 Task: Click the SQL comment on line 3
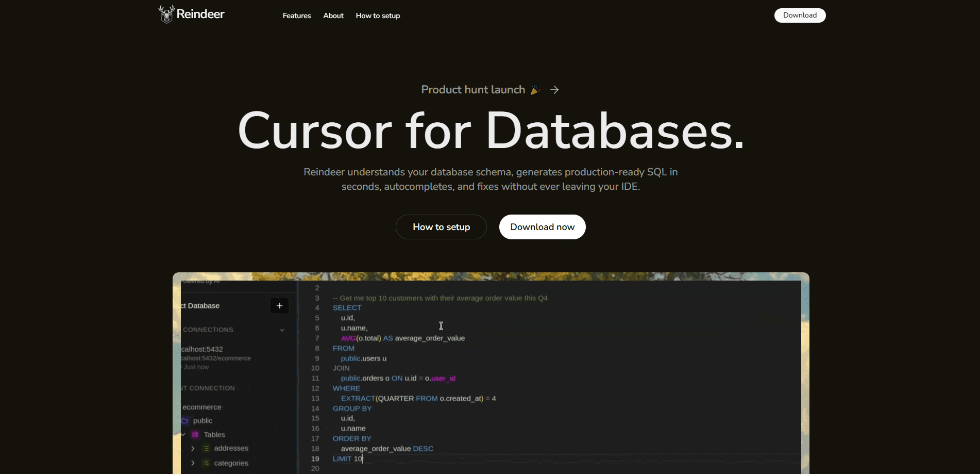tap(440, 298)
